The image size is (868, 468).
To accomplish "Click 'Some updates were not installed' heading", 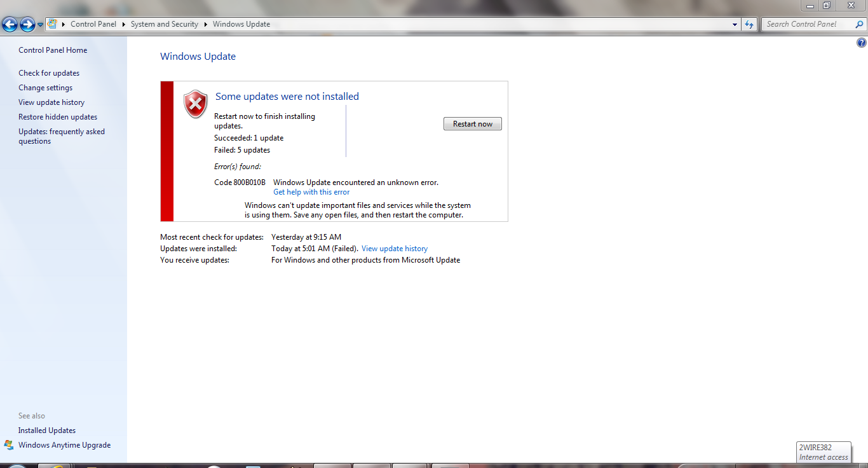I will (x=287, y=97).
